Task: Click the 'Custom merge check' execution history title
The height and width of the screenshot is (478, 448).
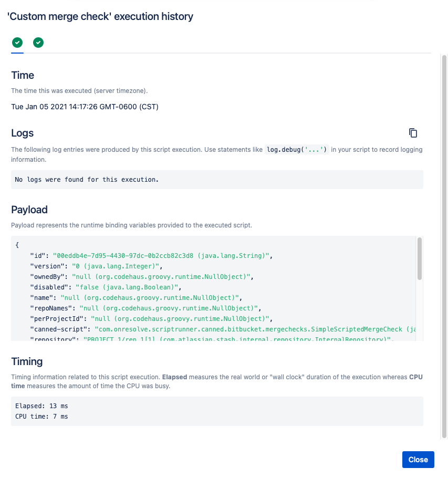Action: 100,16
